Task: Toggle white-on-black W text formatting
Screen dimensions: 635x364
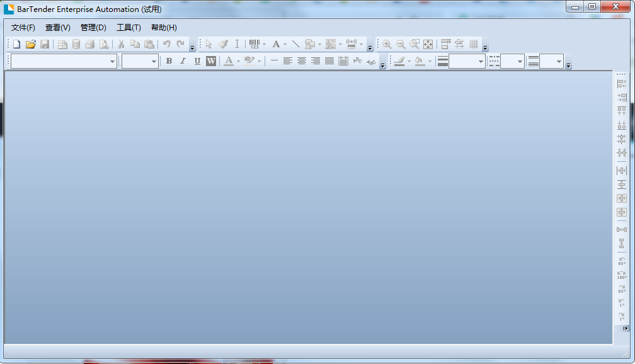Action: pos(211,61)
